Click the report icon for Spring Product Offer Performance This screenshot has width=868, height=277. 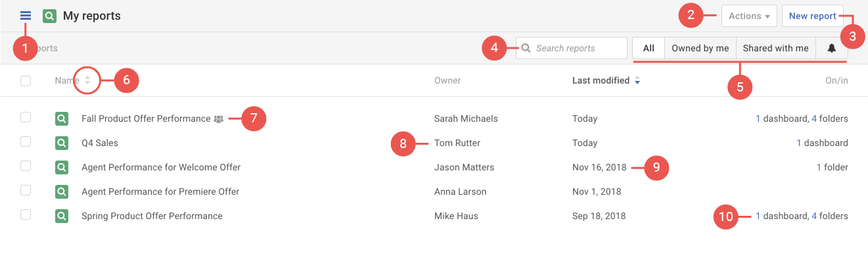pyautogui.click(x=62, y=216)
